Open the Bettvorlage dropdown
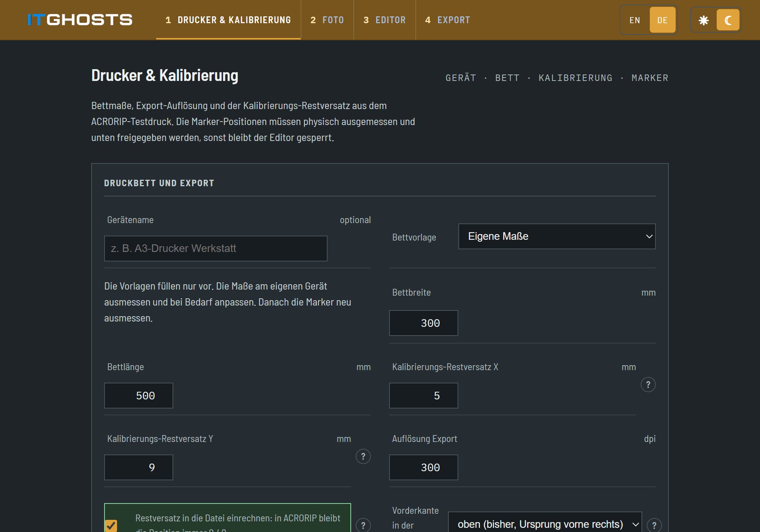The width and height of the screenshot is (760, 532). pyautogui.click(x=557, y=236)
